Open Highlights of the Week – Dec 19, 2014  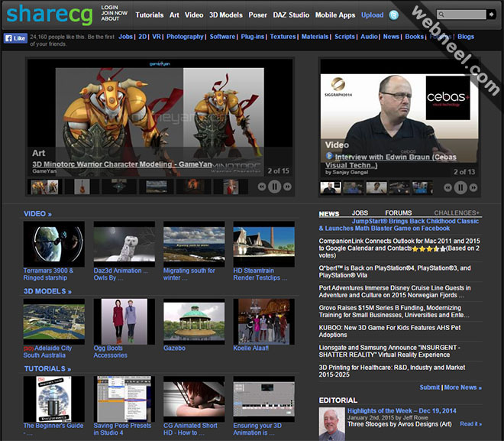(x=402, y=410)
